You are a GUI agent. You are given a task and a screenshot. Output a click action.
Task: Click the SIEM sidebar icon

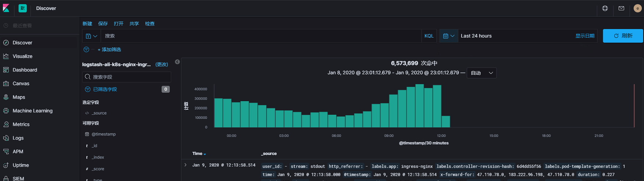click(6, 178)
